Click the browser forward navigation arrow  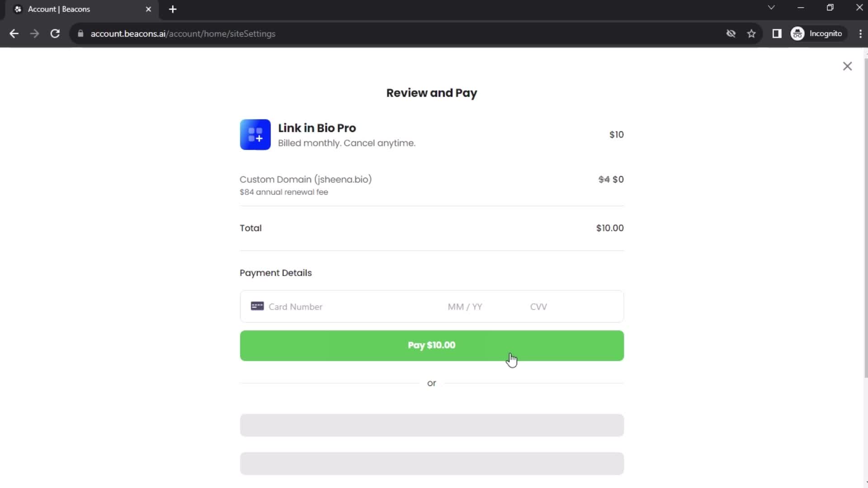pos(34,33)
